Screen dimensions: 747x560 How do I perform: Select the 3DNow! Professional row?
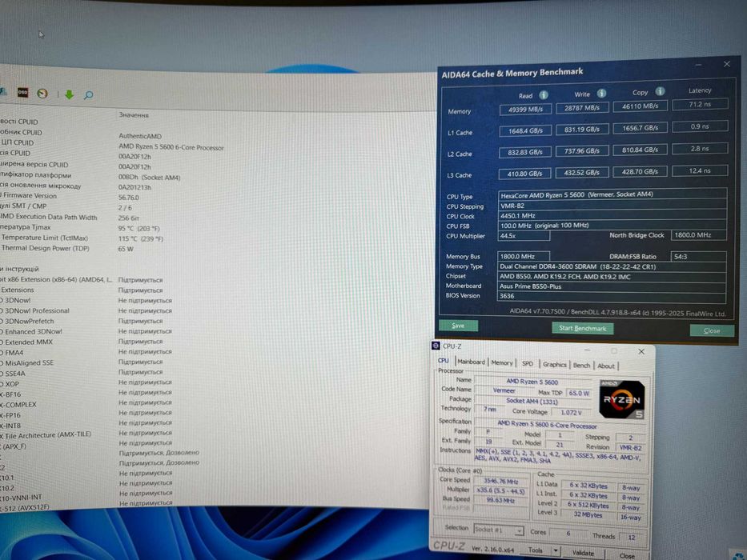37,310
